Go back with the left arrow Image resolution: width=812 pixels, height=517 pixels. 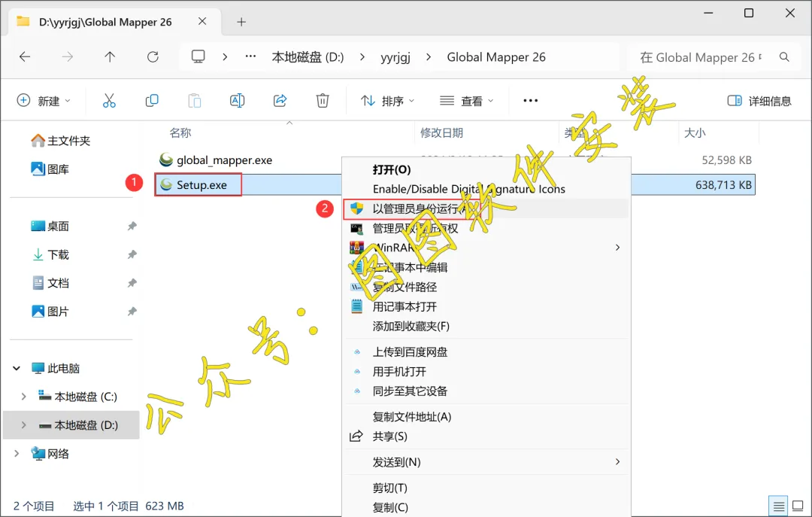[x=25, y=57]
